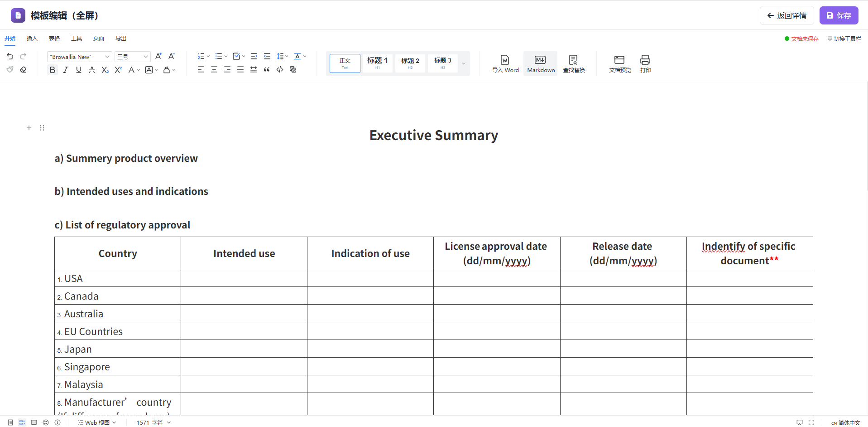Toggle italic formatting

tap(66, 70)
